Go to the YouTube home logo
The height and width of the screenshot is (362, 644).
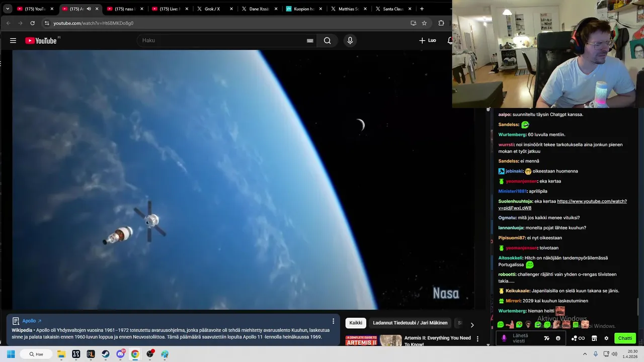[x=41, y=41]
